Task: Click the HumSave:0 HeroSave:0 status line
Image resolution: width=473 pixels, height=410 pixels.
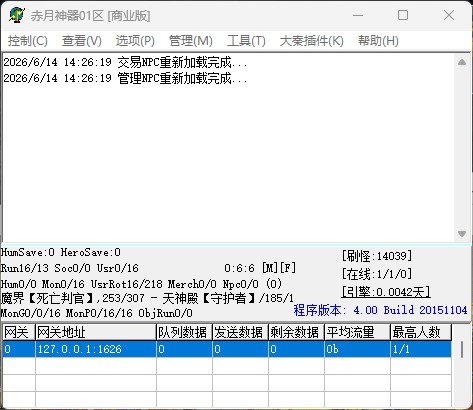Action: 61,252
